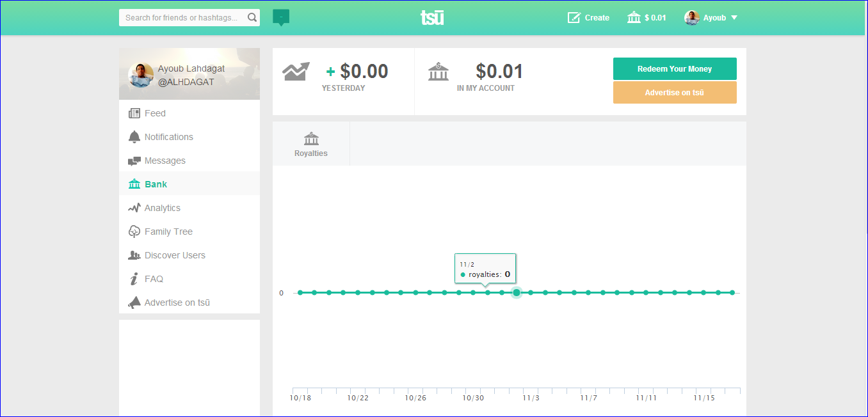Click the trending-up arrow icon beside Yesterday
The height and width of the screenshot is (417, 868).
[296, 71]
